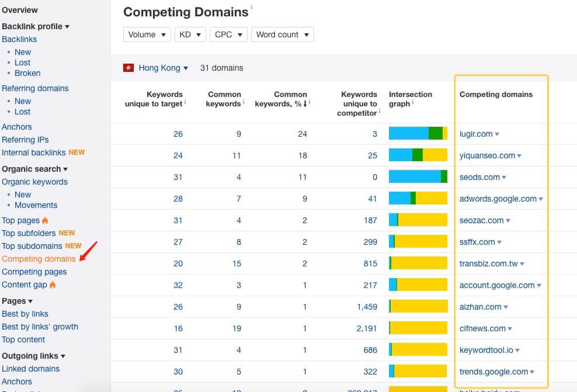Open the cifnews.com domain link
Image resolution: width=577 pixels, height=392 pixels.
pyautogui.click(x=482, y=328)
